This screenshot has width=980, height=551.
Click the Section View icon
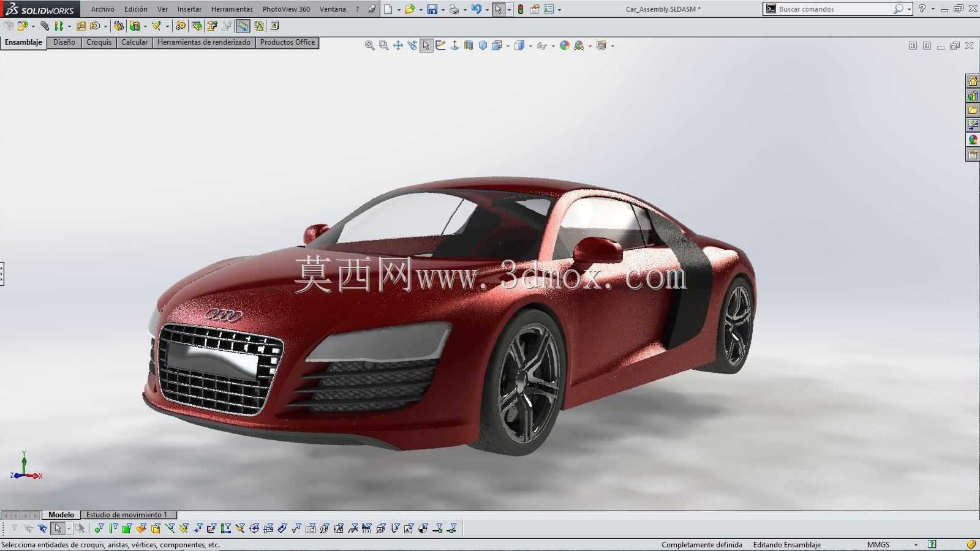[x=469, y=45]
